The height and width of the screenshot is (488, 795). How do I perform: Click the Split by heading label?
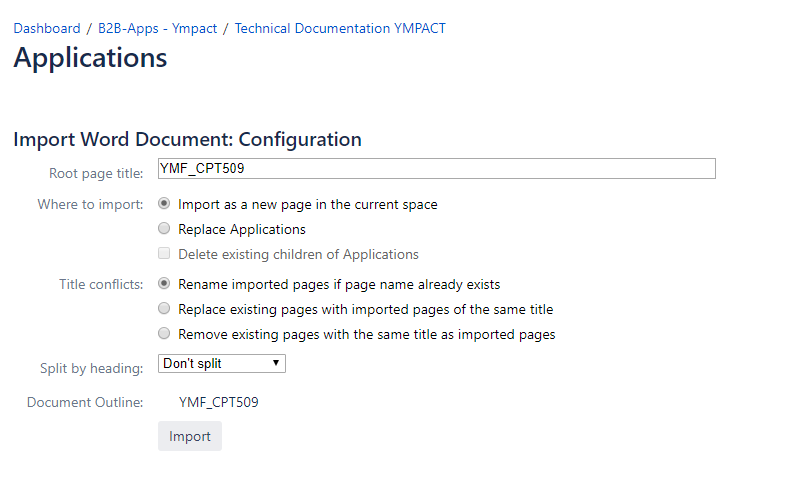92,368
